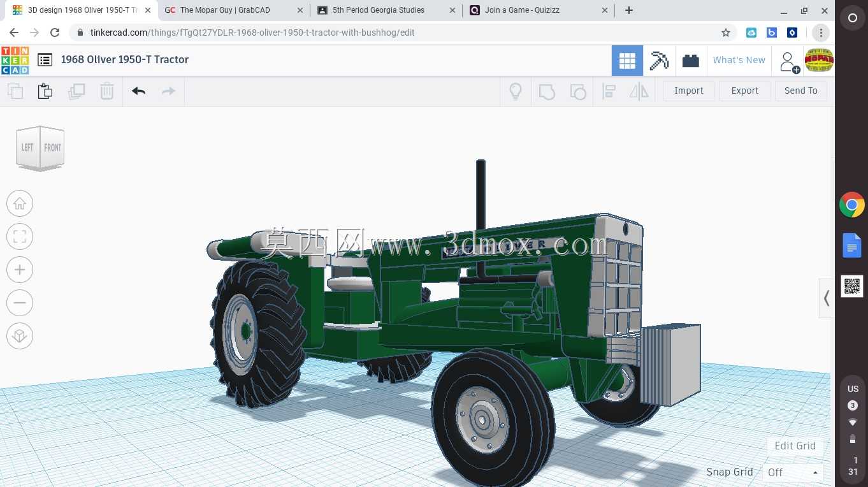868x487 pixels.
Task: Open Chrome from the shelf
Action: [852, 205]
